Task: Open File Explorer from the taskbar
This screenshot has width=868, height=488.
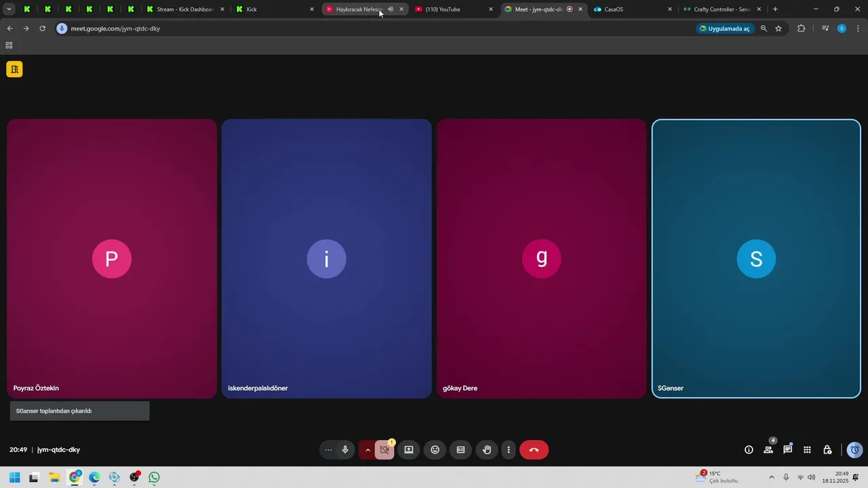Action: [54, 478]
